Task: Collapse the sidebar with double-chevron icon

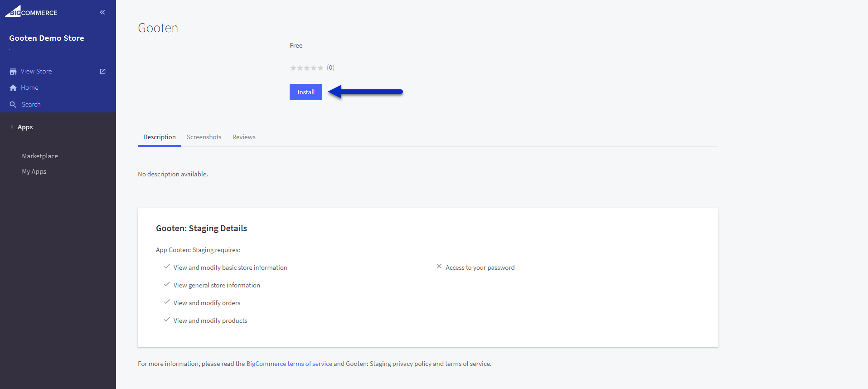Action: pos(102,12)
